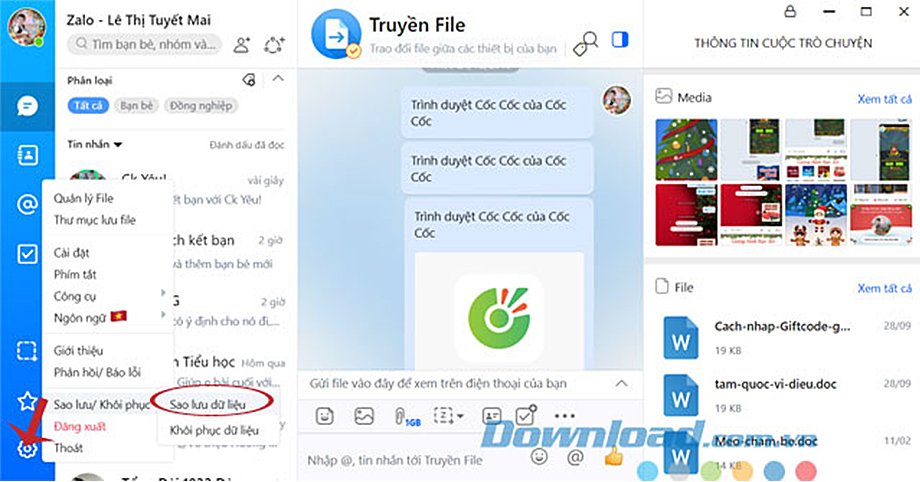This screenshot has height=482, width=920.
Task: Click the attach file 1GB paperclip icon
Action: click(406, 417)
